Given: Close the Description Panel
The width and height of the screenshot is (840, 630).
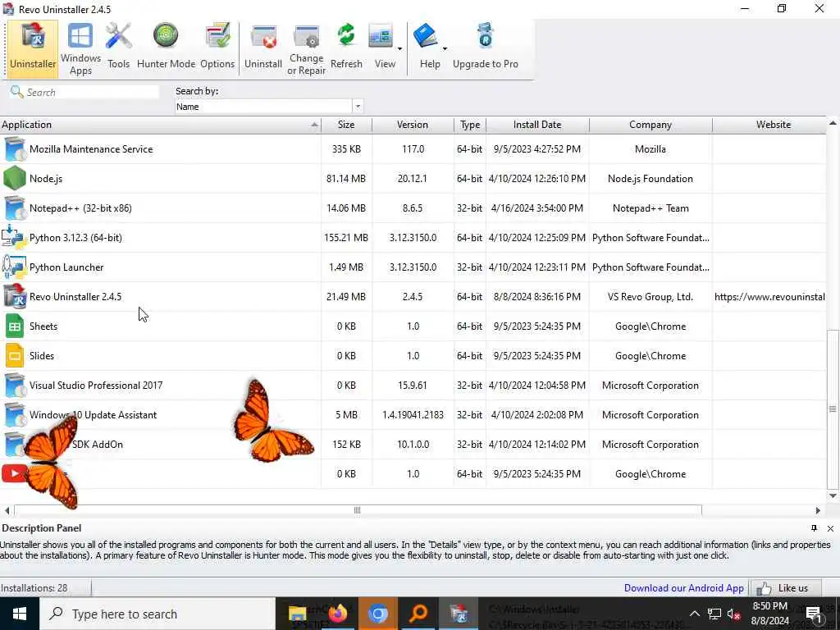Looking at the screenshot, I should point(830,528).
